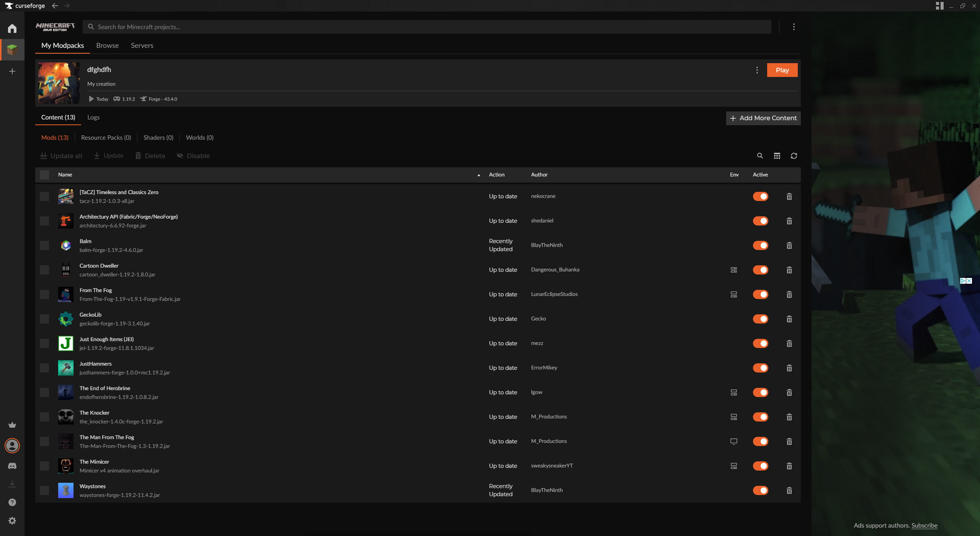Open the help question mark icon

(12, 502)
